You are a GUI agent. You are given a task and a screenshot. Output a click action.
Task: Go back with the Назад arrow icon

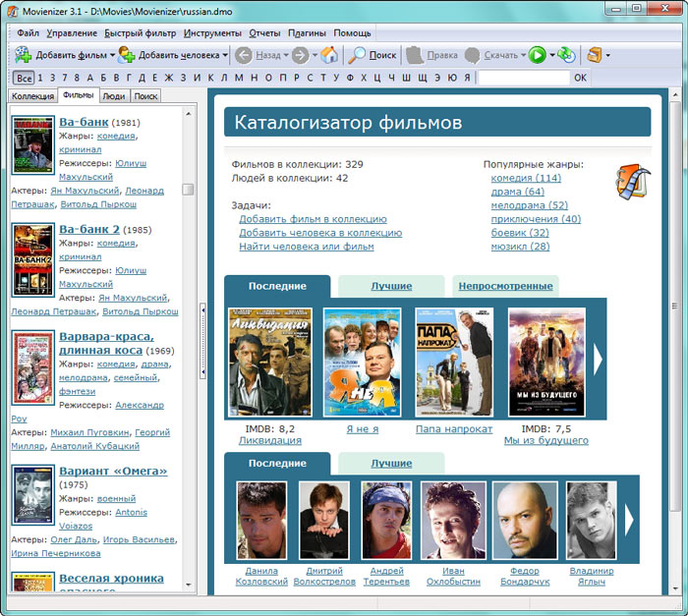244,55
